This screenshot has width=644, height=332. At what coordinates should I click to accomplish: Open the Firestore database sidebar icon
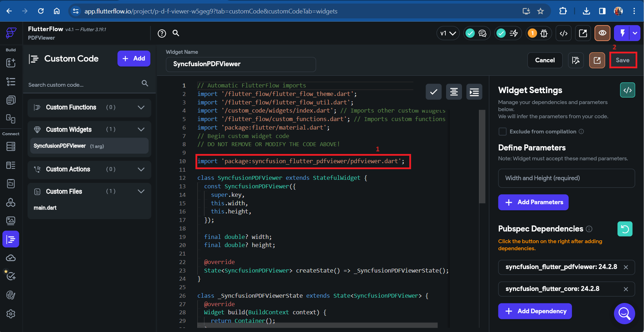11,146
